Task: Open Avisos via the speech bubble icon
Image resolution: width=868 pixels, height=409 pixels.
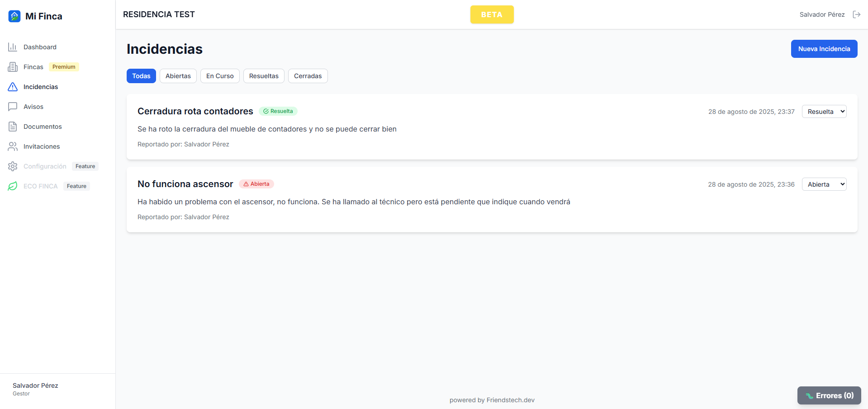Action: 13,107
